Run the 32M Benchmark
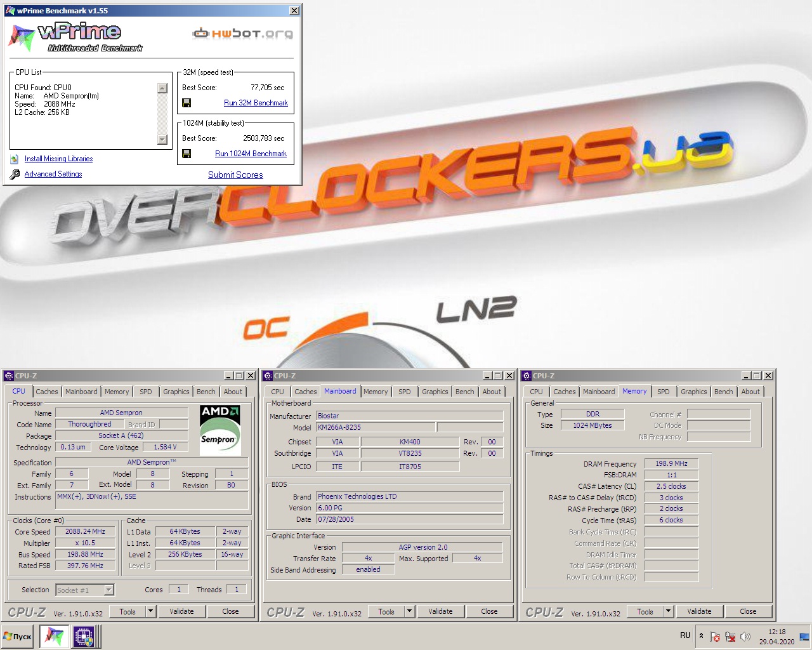This screenshot has width=812, height=650. pos(256,103)
